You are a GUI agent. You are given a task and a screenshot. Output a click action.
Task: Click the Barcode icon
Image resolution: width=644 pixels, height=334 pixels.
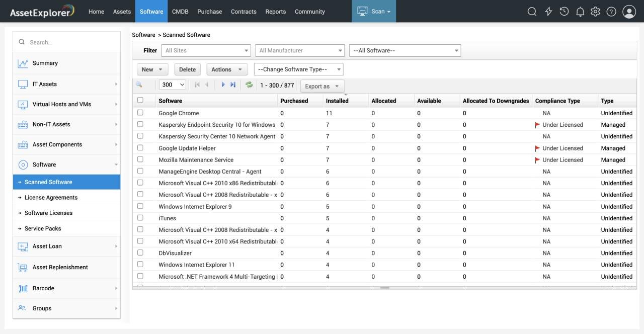(x=23, y=288)
